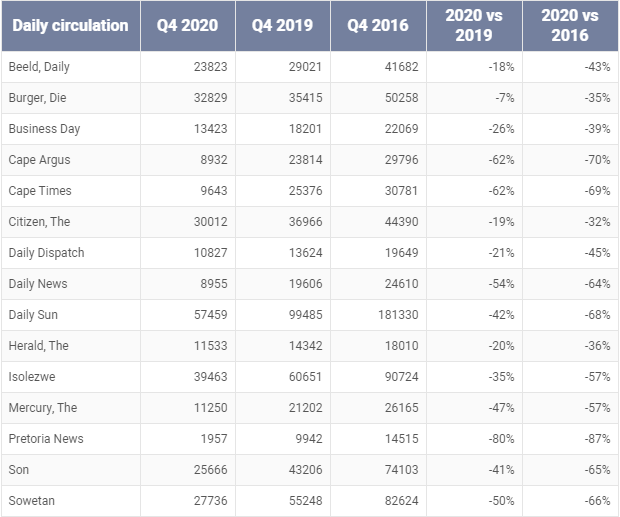
Task: Click the Daily circulation column header
Action: pyautogui.click(x=70, y=25)
